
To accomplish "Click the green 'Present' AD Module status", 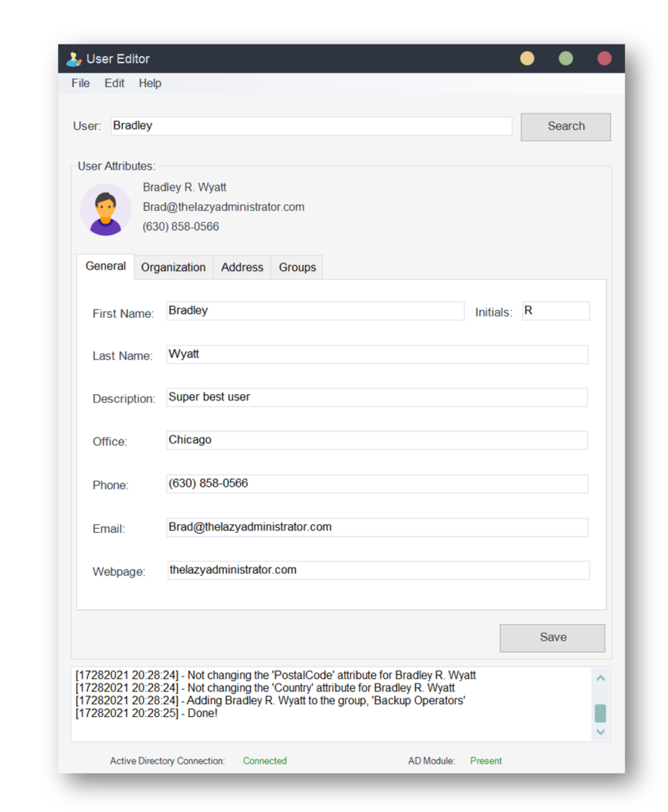I will [486, 760].
